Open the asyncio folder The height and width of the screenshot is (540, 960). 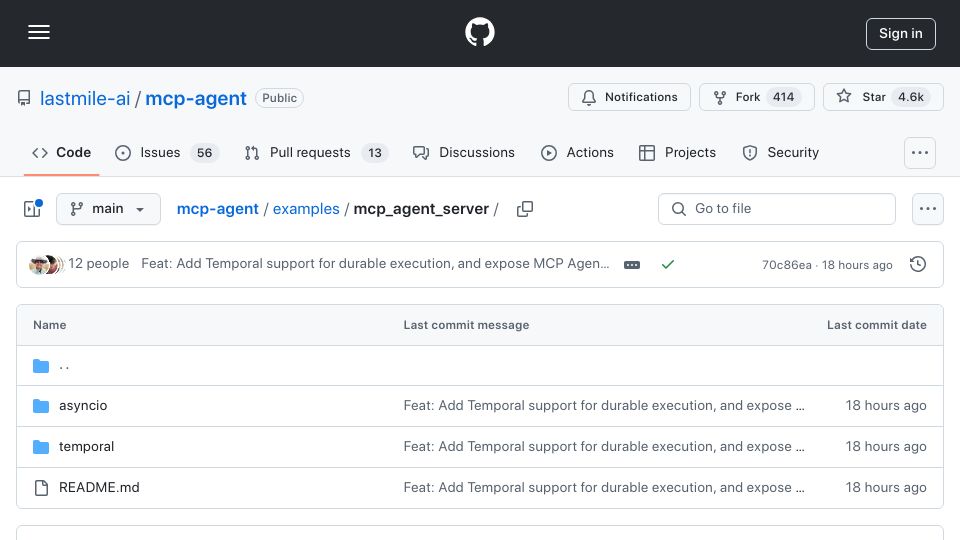click(83, 406)
